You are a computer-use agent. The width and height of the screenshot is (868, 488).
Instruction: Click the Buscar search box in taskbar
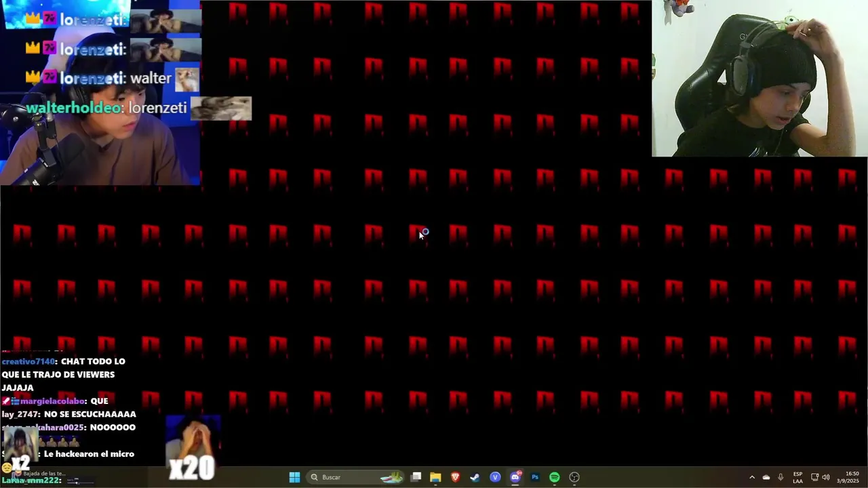tap(357, 477)
